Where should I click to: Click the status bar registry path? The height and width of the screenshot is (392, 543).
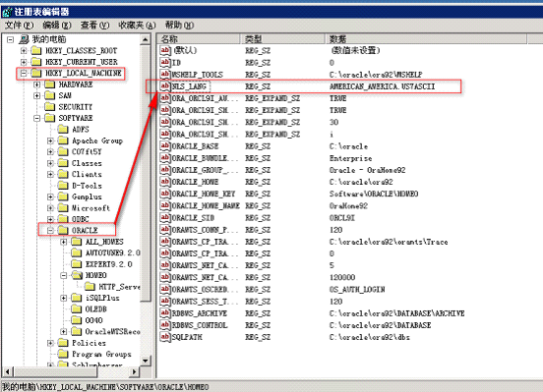(x=105, y=386)
